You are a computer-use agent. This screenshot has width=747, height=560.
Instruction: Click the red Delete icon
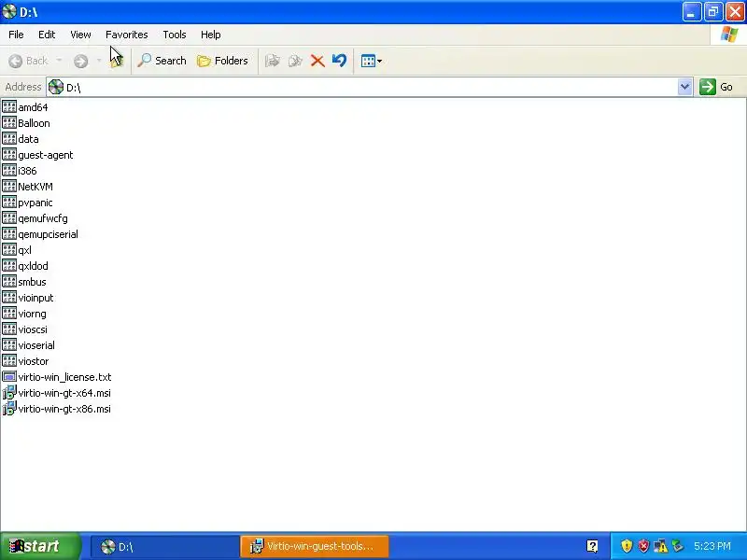pyautogui.click(x=317, y=61)
